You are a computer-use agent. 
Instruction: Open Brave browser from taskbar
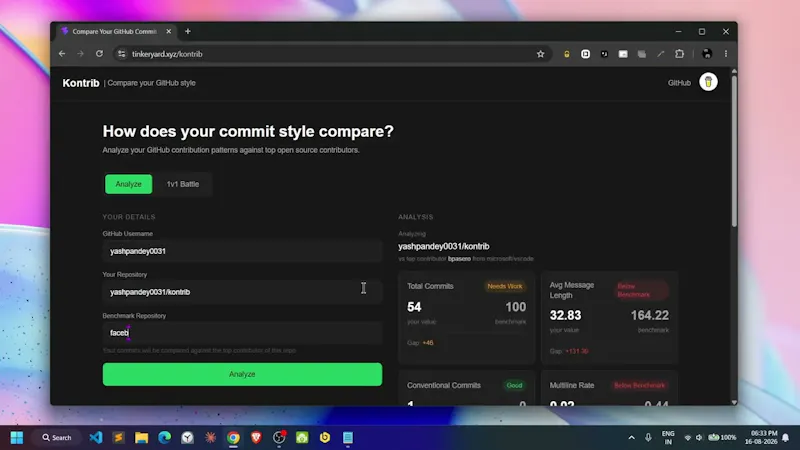coord(256,437)
